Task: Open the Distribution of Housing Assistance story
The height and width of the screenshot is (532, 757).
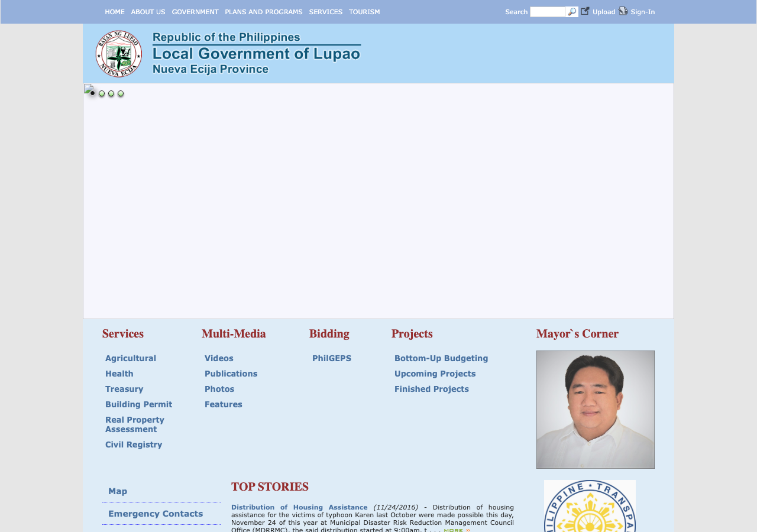Action: (x=299, y=507)
